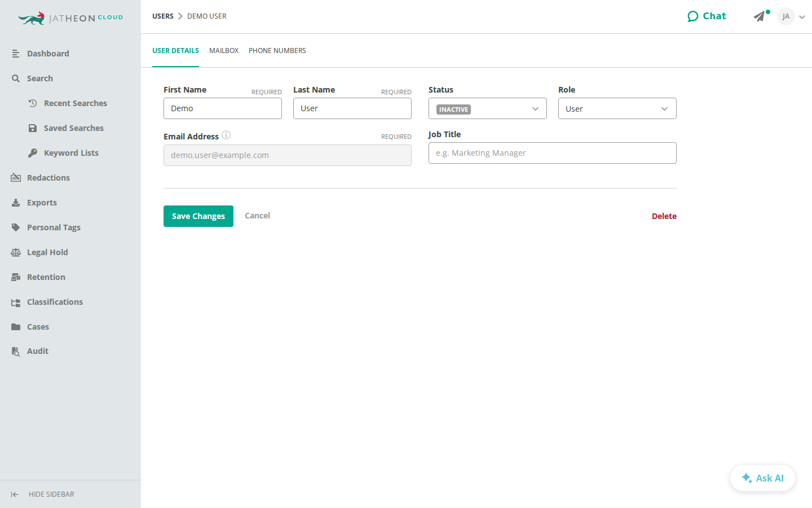
Task: Click the hide sidebar arrow icon
Action: (x=15, y=494)
